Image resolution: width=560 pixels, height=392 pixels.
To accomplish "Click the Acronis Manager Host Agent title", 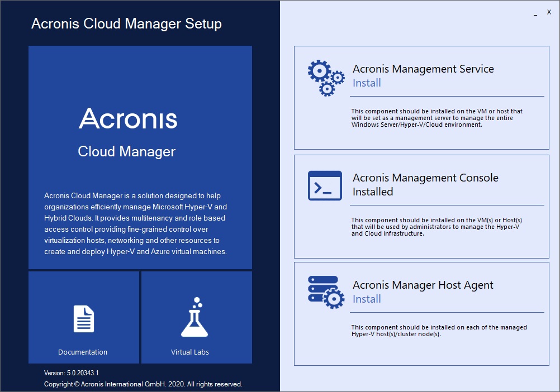I will pos(423,285).
